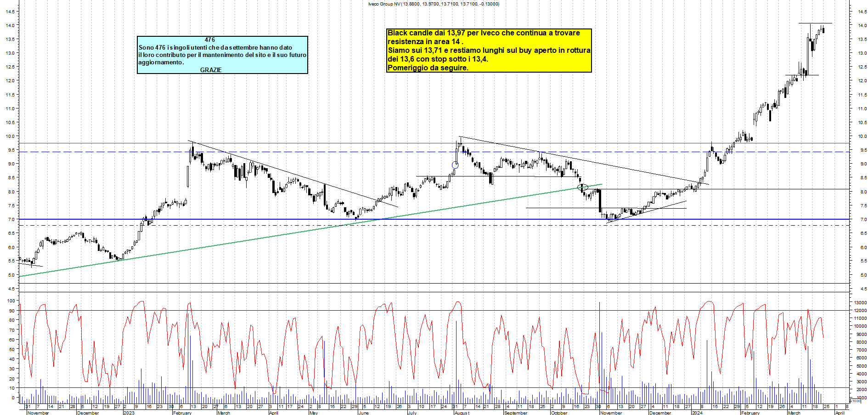Click the 'August' month label
The height and width of the screenshot is (415, 868).
[x=462, y=413]
